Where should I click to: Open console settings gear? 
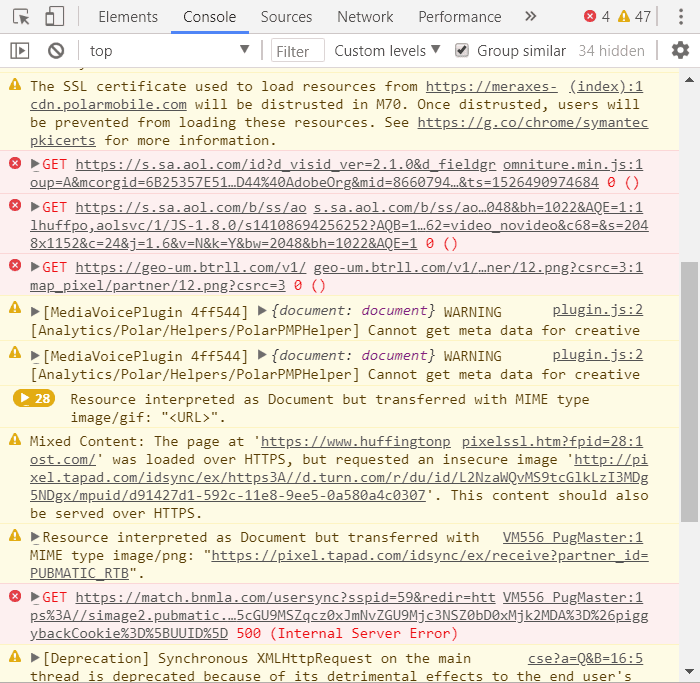click(680, 51)
